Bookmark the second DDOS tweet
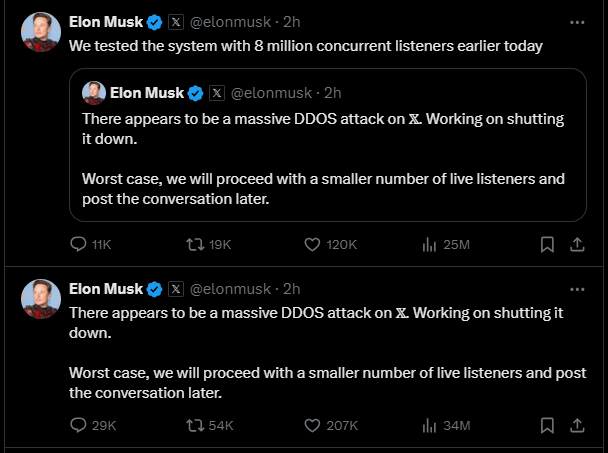608x453 pixels. (547, 425)
